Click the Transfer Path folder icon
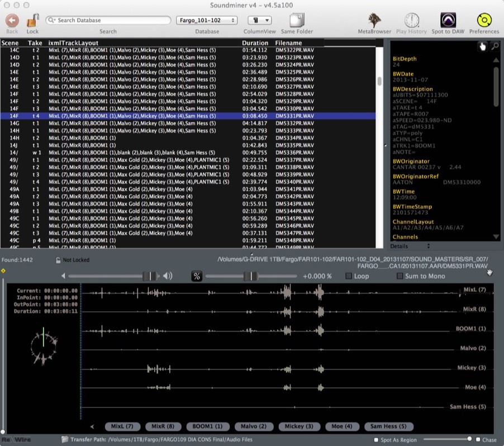This screenshot has width=504, height=446. (65, 439)
